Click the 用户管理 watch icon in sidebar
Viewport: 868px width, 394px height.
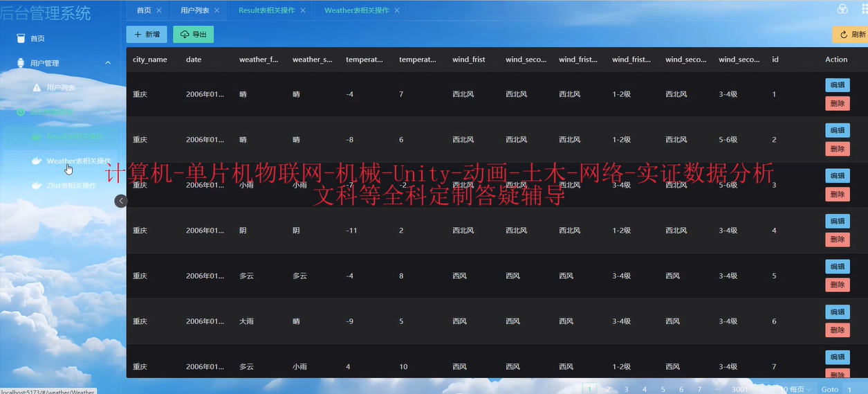(21, 63)
